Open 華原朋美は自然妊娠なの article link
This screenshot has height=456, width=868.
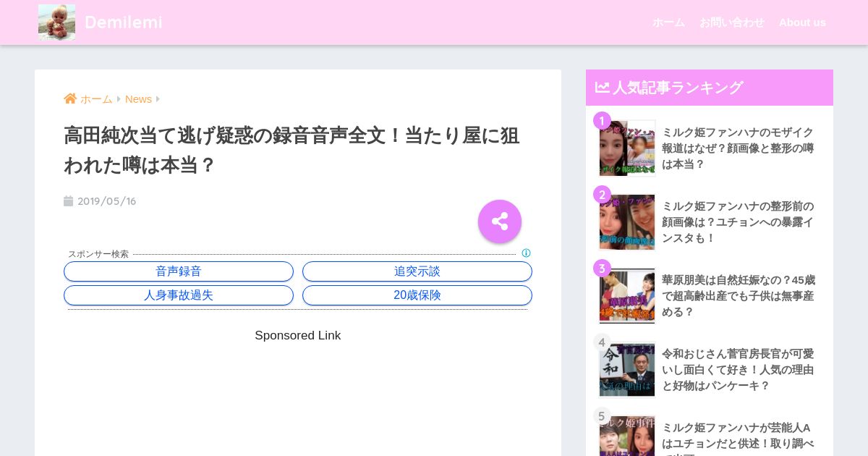pos(739,296)
